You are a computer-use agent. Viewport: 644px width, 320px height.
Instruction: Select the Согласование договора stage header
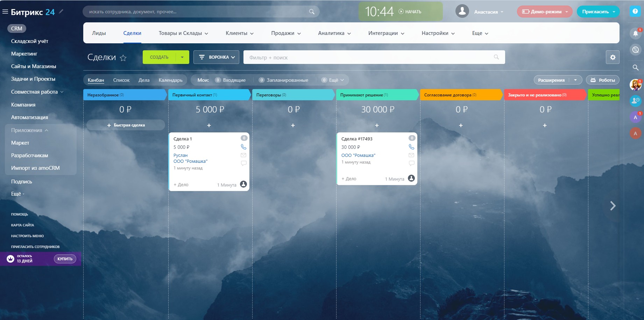point(461,95)
